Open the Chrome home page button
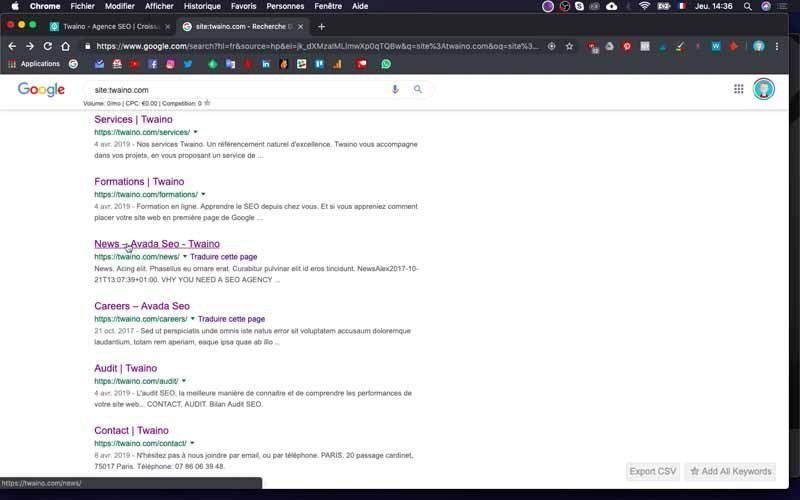The height and width of the screenshot is (500, 800). tap(65, 46)
